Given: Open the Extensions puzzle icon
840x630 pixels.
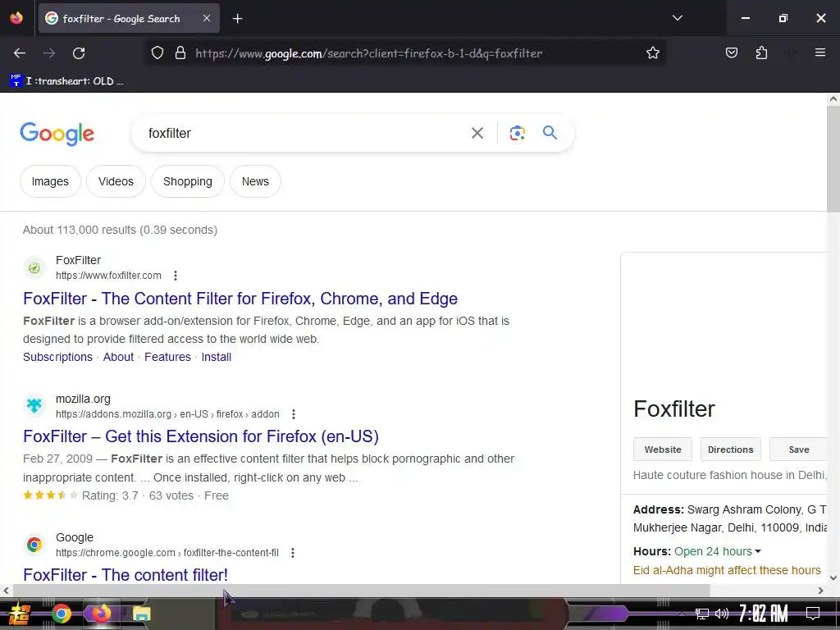Looking at the screenshot, I should tap(761, 53).
